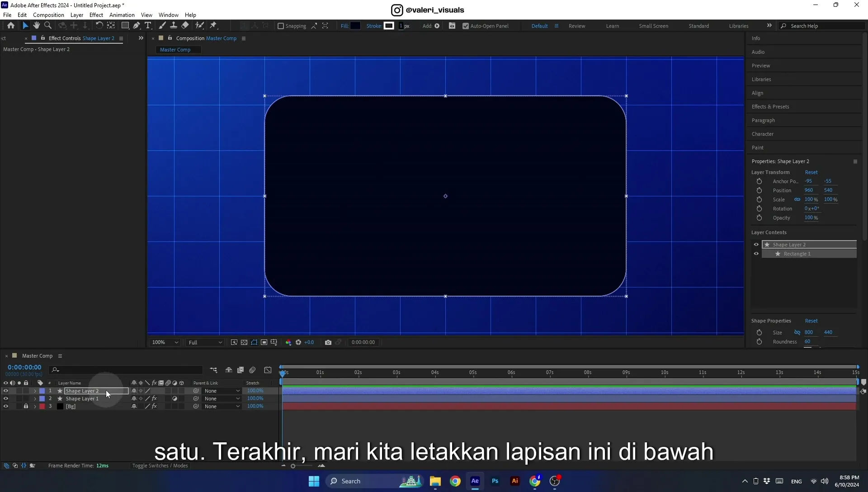The width and height of the screenshot is (868, 492).
Task: Select the Rotation tool
Action: [x=99, y=26]
